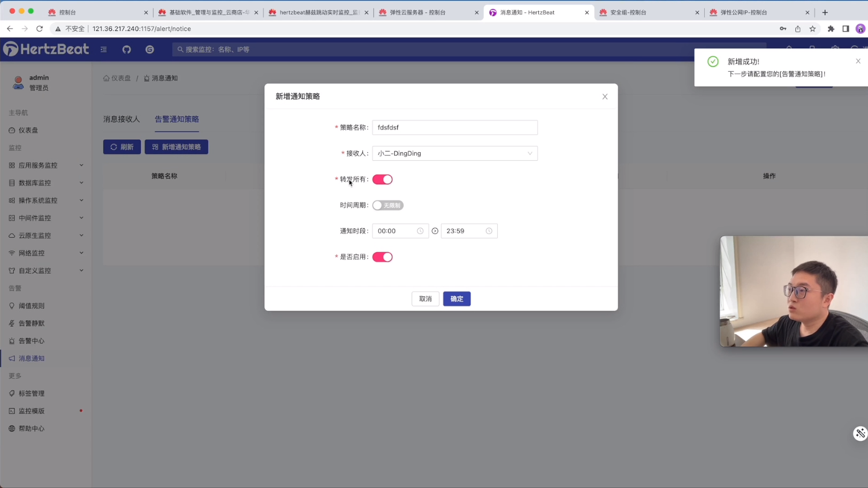Switch to 告警通知策略 tab
This screenshot has width=868, height=488.
click(177, 119)
